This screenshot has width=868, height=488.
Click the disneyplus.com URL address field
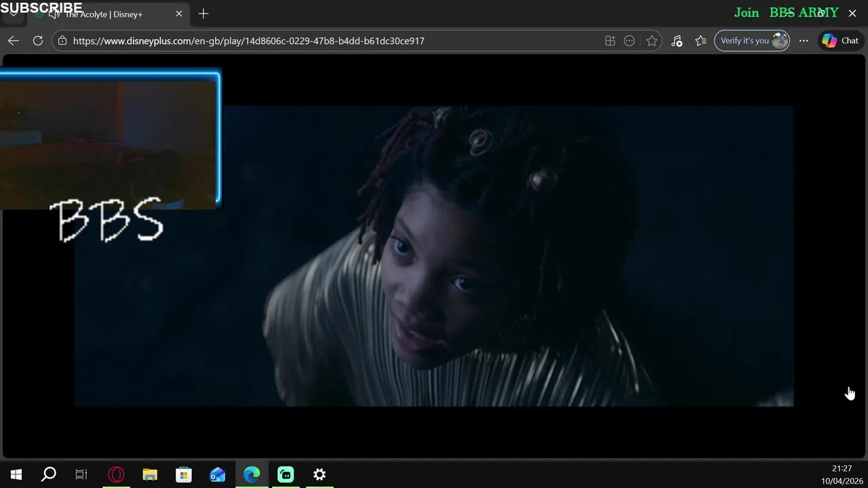click(249, 41)
